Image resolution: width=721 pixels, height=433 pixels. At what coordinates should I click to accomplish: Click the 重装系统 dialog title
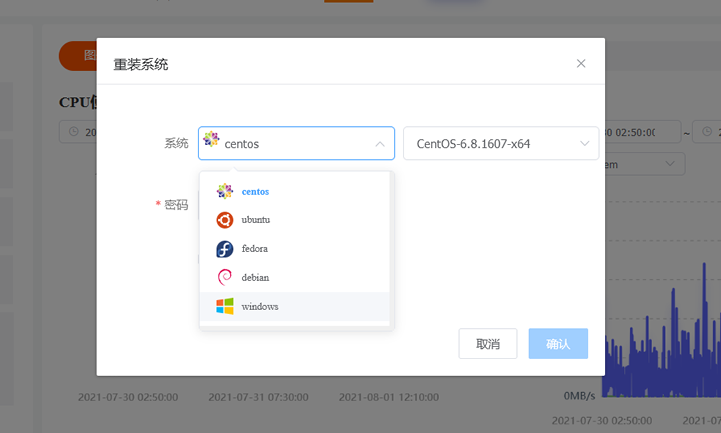click(x=141, y=64)
